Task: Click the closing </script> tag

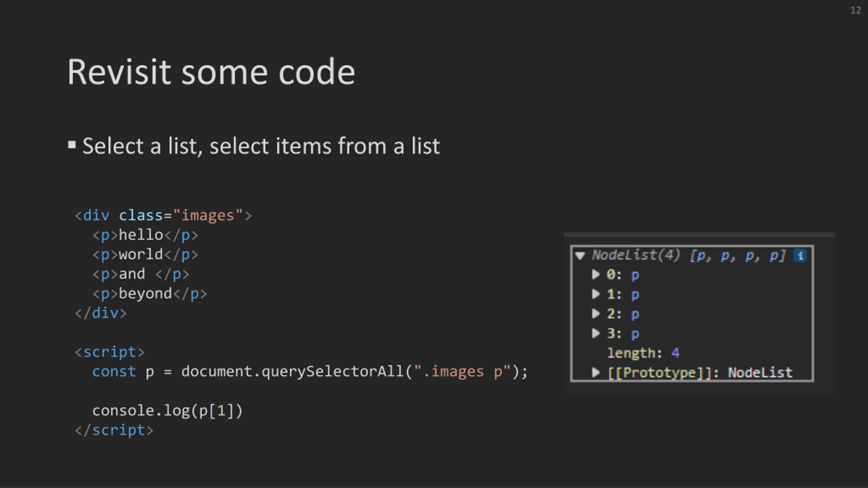Action: [114, 430]
